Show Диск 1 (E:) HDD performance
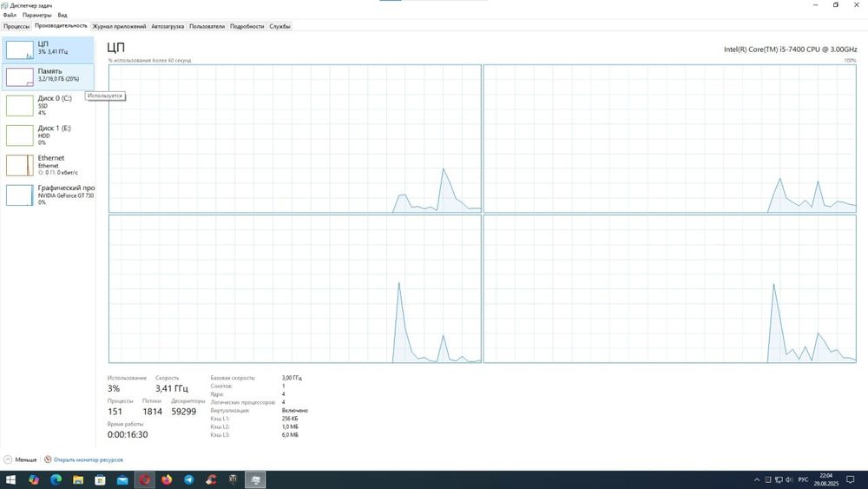 click(x=48, y=135)
